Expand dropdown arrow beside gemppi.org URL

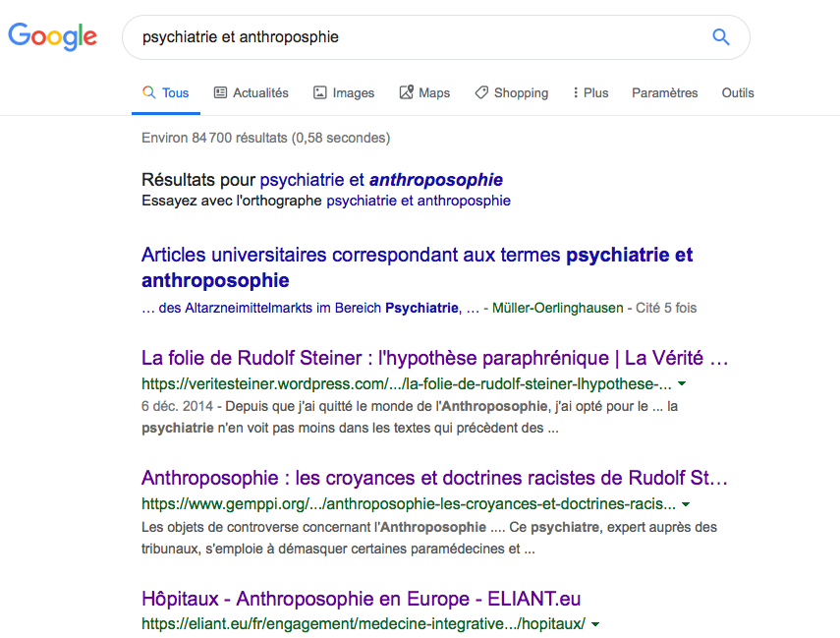click(686, 504)
